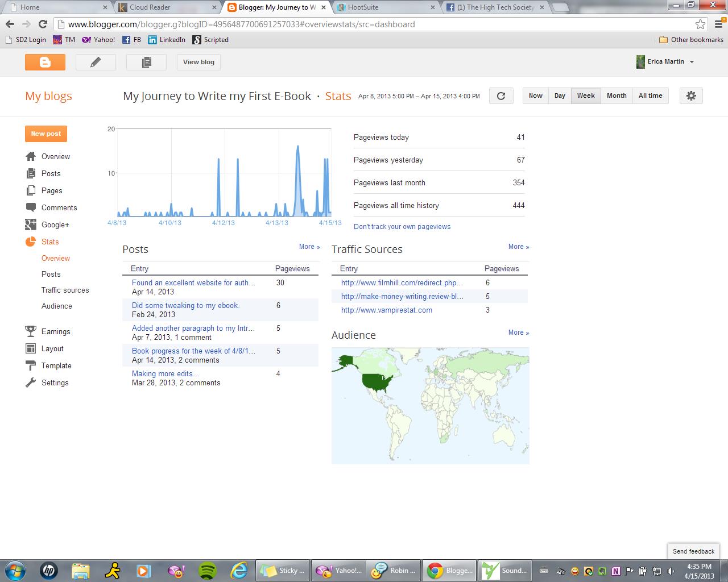Open the Stats sub-item Posts

(x=51, y=274)
